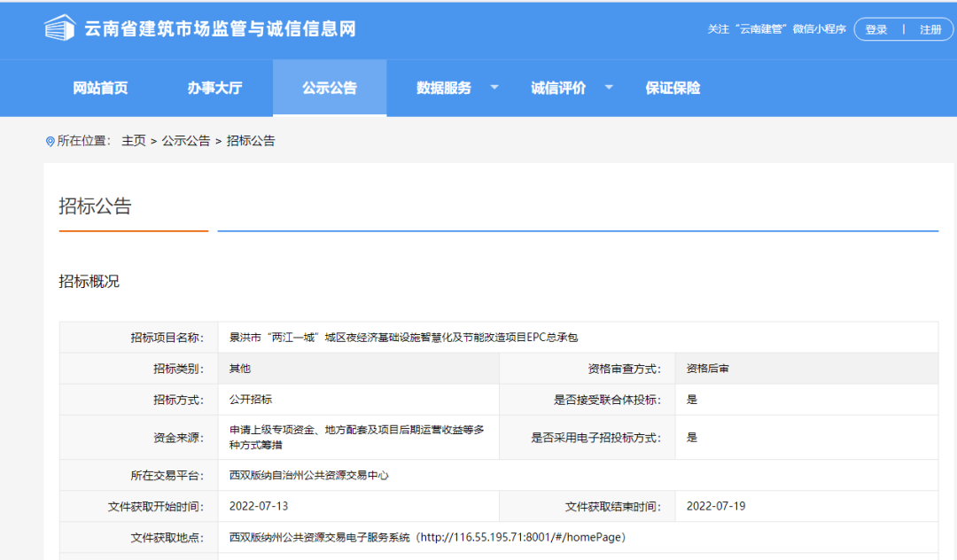Open 数据服务 menu label
The width and height of the screenshot is (957, 560).
pos(444,88)
